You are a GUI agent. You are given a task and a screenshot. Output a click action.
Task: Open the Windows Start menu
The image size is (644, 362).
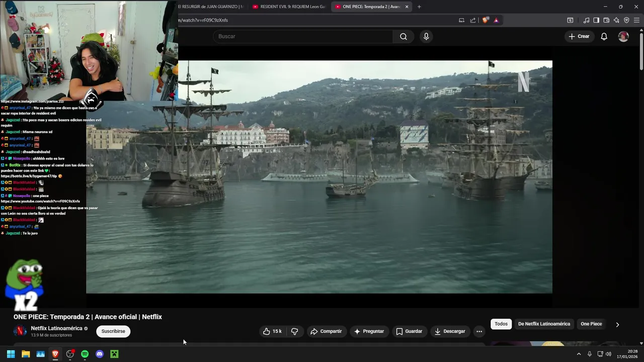[11, 354]
